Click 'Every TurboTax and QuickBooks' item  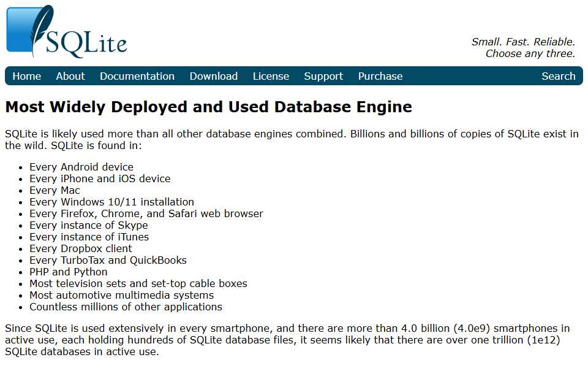tap(108, 260)
